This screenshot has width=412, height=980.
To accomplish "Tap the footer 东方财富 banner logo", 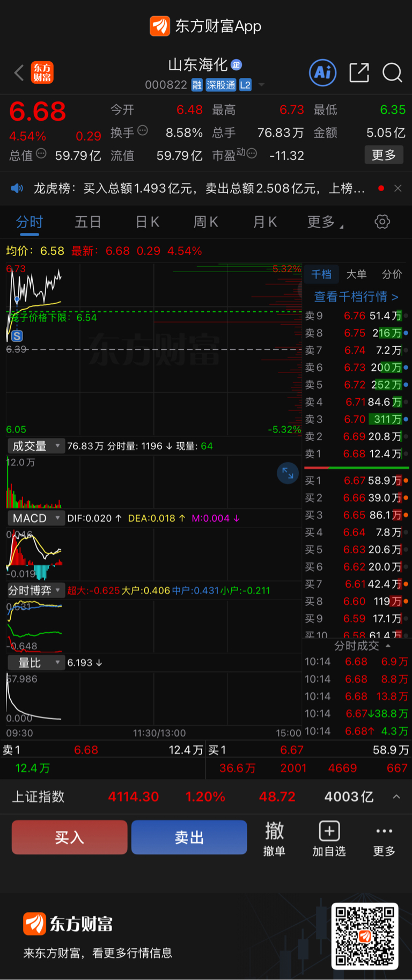I will pyautogui.click(x=68, y=924).
